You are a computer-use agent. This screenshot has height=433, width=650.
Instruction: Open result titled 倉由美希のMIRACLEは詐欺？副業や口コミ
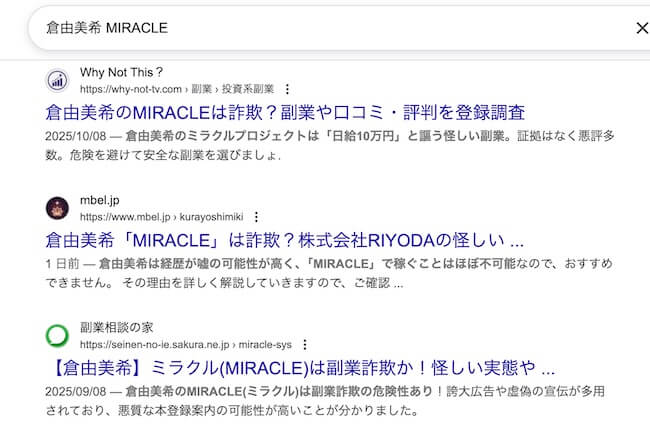click(x=285, y=112)
